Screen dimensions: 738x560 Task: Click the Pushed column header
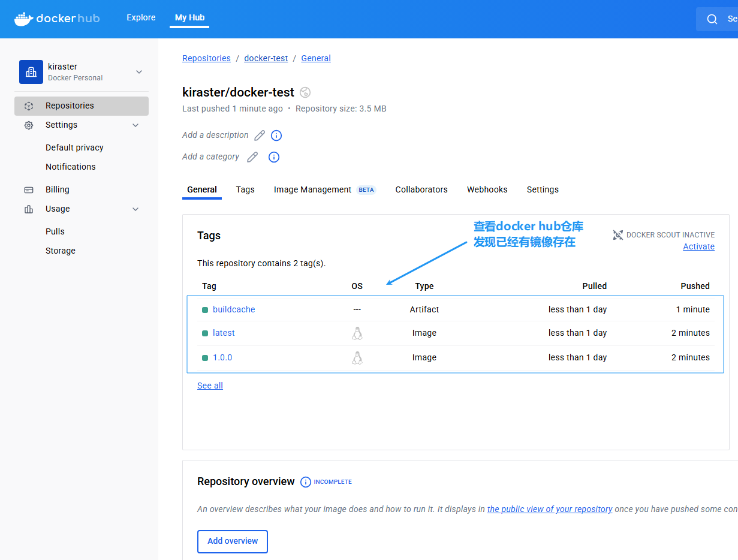click(695, 286)
